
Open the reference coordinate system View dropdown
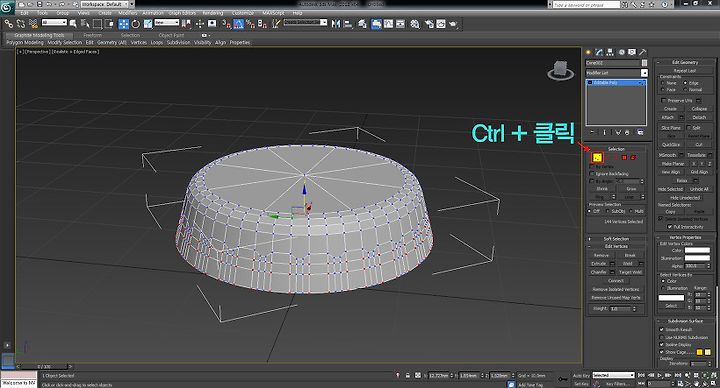167,22
